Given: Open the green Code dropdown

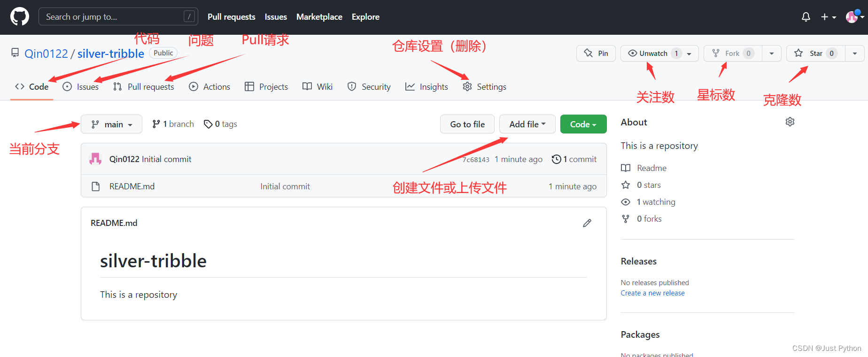Looking at the screenshot, I should pyautogui.click(x=583, y=124).
